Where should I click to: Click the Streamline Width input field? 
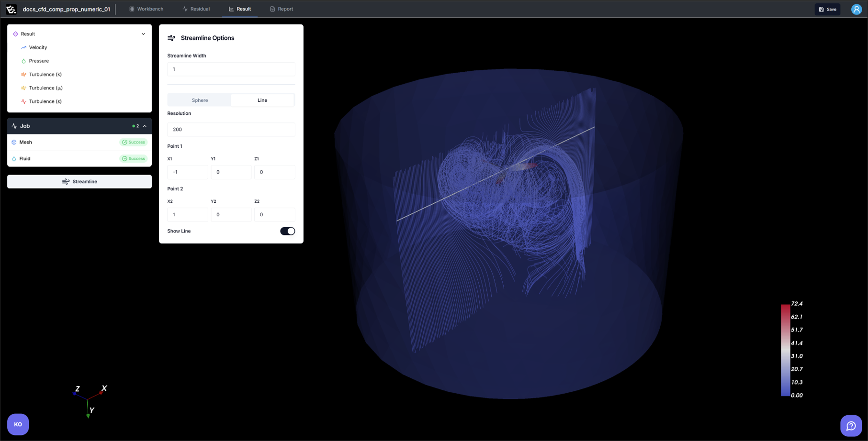pos(231,69)
